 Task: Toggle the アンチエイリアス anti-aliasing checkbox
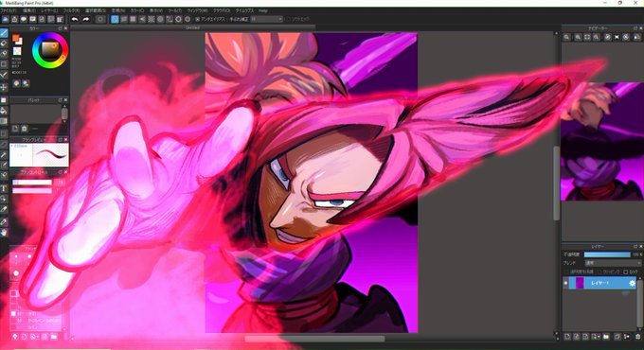[198, 19]
